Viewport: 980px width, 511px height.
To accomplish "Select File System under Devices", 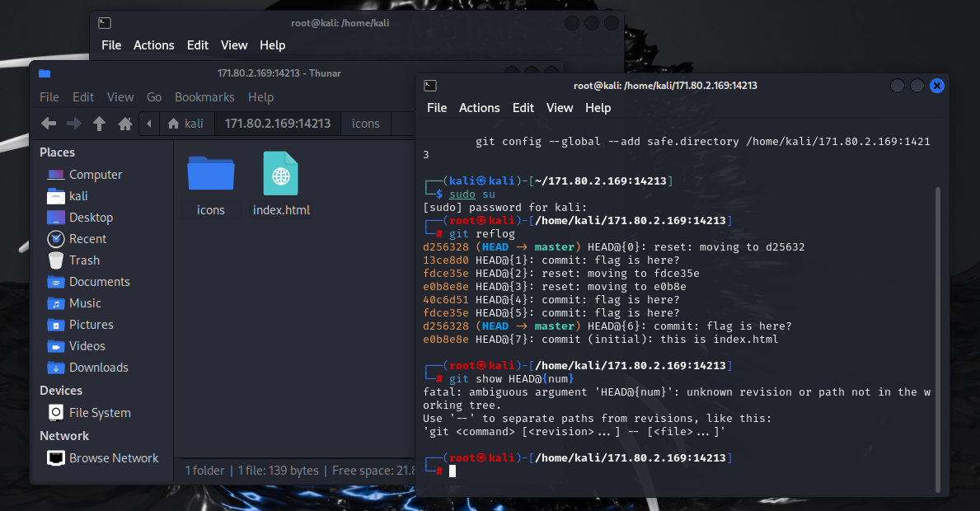I will click(x=91, y=412).
